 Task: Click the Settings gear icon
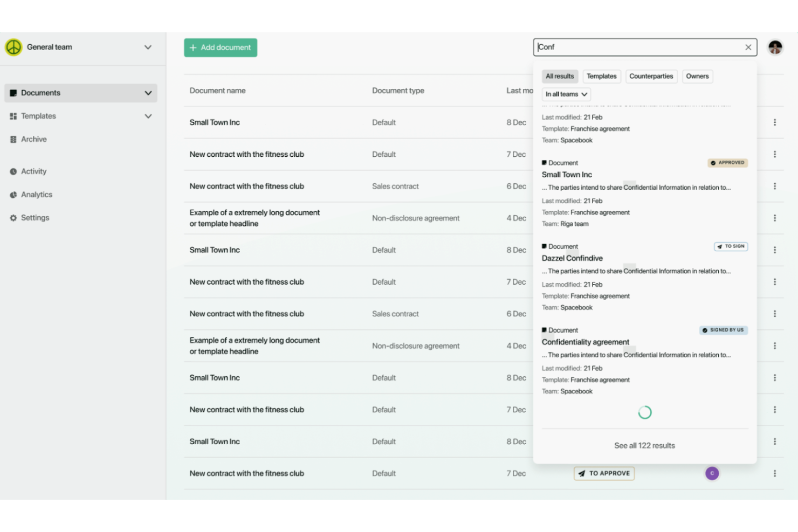(x=13, y=218)
